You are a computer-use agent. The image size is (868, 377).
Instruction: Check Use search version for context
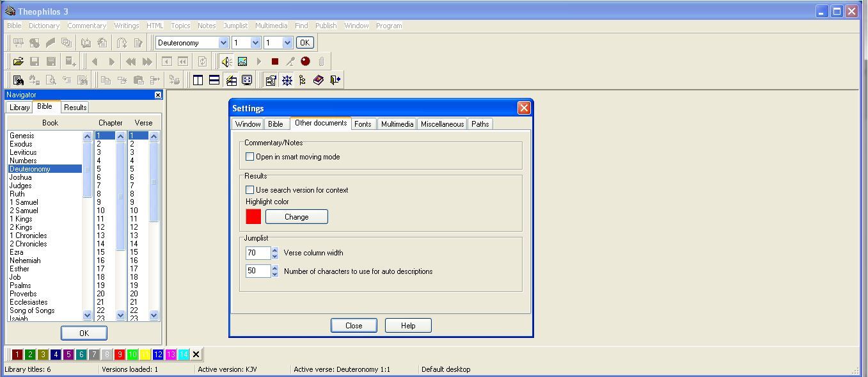coord(250,190)
